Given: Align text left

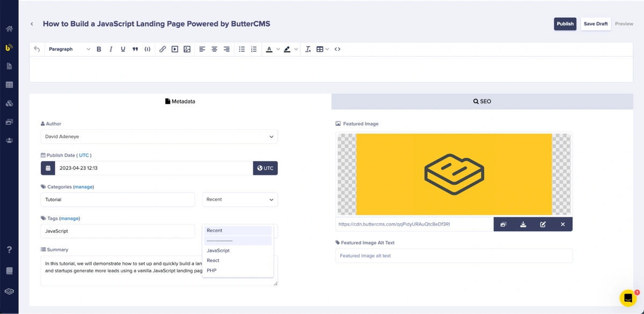Looking at the screenshot, I should coord(202,49).
